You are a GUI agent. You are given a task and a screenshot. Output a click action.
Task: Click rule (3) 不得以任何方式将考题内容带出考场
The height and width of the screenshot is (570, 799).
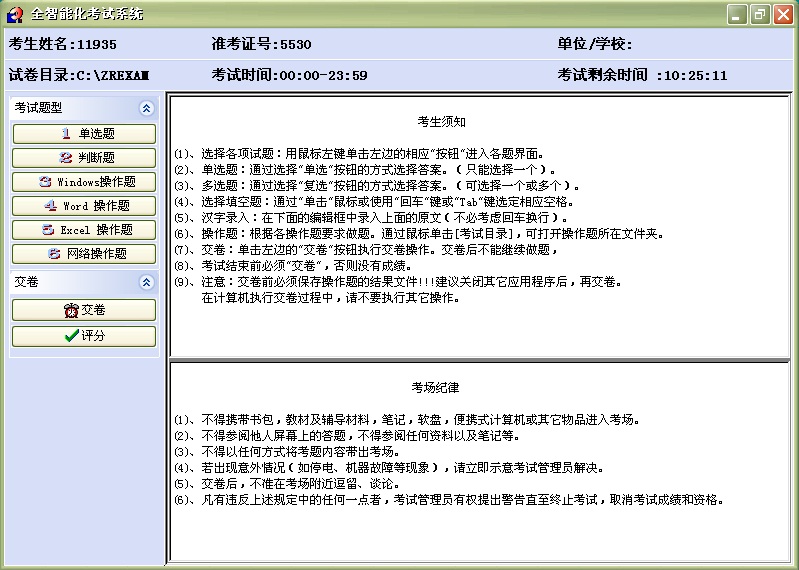pyautogui.click(x=287, y=452)
